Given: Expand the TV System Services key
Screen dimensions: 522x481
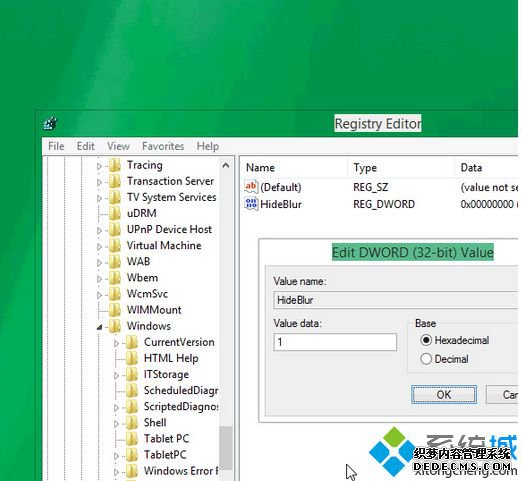Looking at the screenshot, I should click(99, 198).
